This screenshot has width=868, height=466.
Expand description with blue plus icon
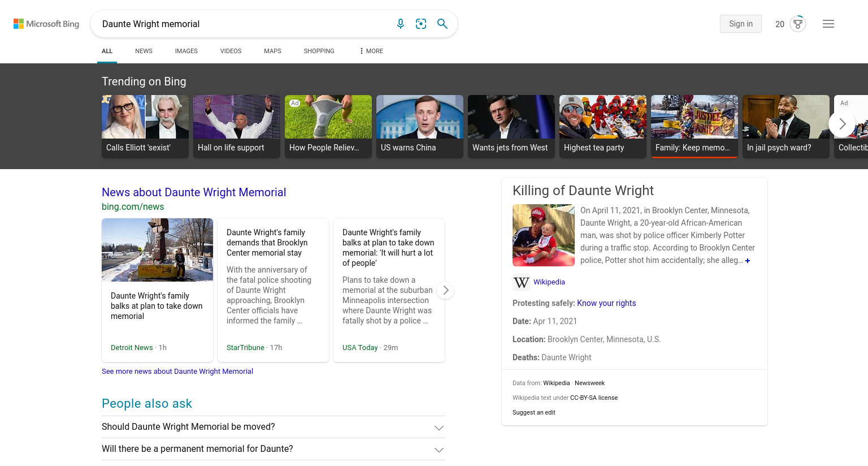click(x=748, y=261)
